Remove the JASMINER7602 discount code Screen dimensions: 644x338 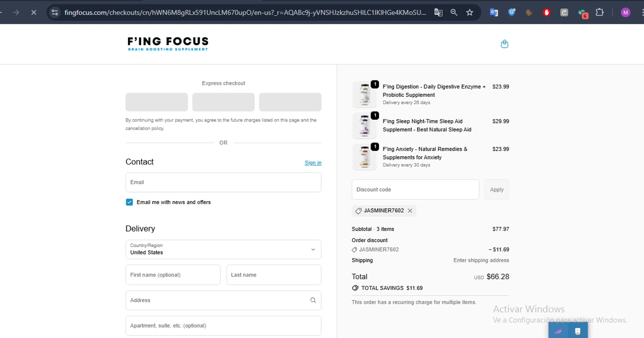pos(410,210)
